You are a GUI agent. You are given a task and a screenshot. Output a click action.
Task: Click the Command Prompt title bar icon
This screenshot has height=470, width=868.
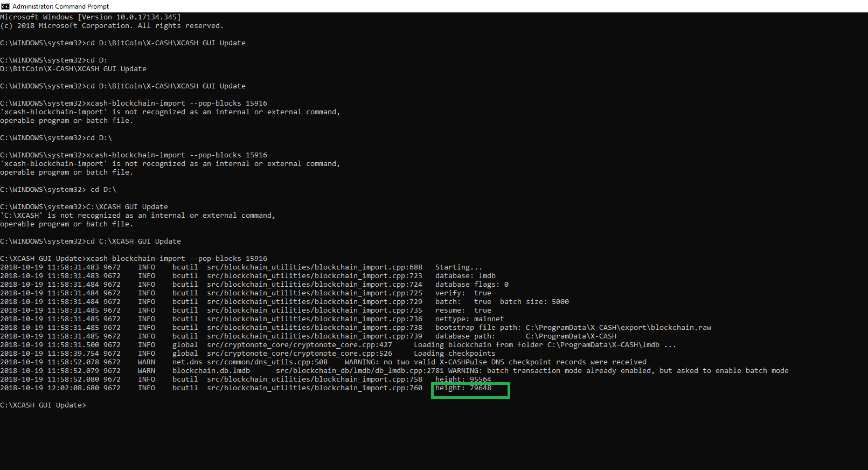click(5, 6)
